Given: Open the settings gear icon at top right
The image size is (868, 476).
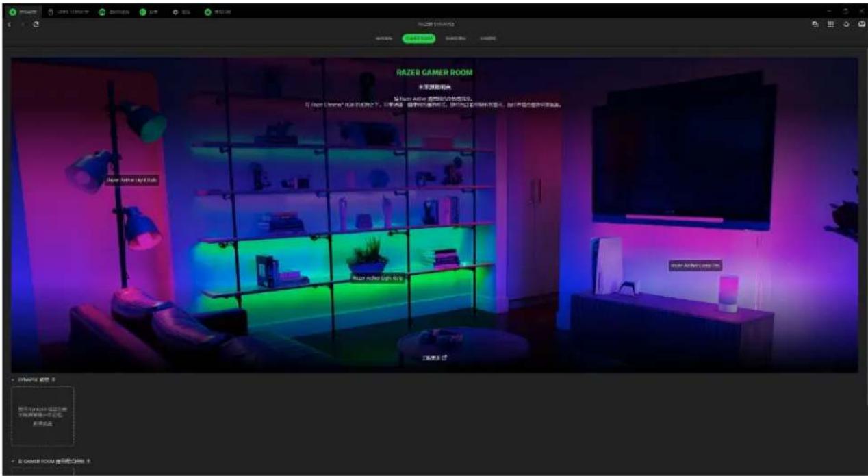Looking at the screenshot, I should 846,24.
